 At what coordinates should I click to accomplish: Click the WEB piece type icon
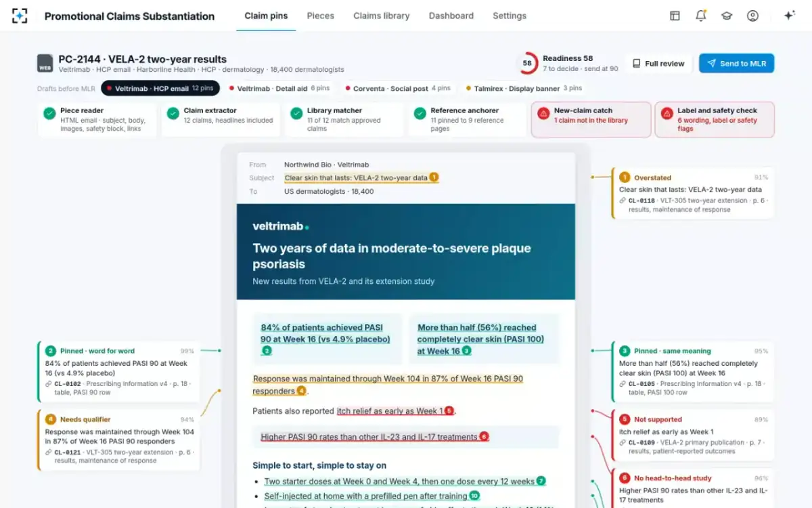coord(45,64)
